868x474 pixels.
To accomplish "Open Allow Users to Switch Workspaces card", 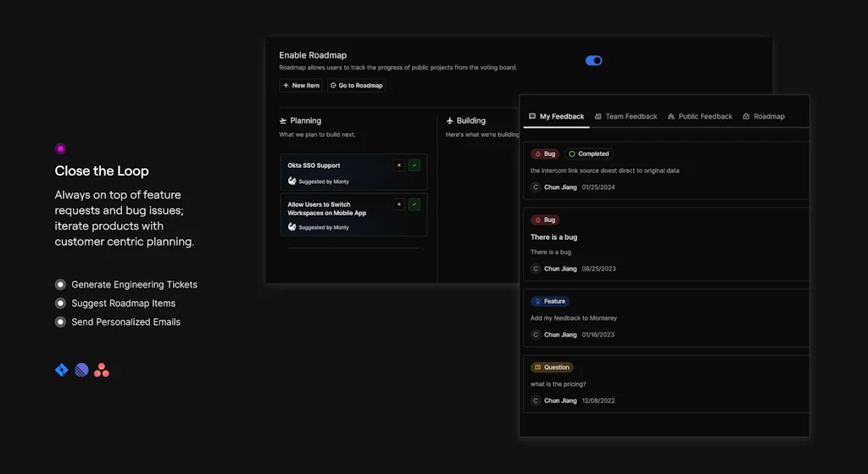I will click(x=353, y=215).
